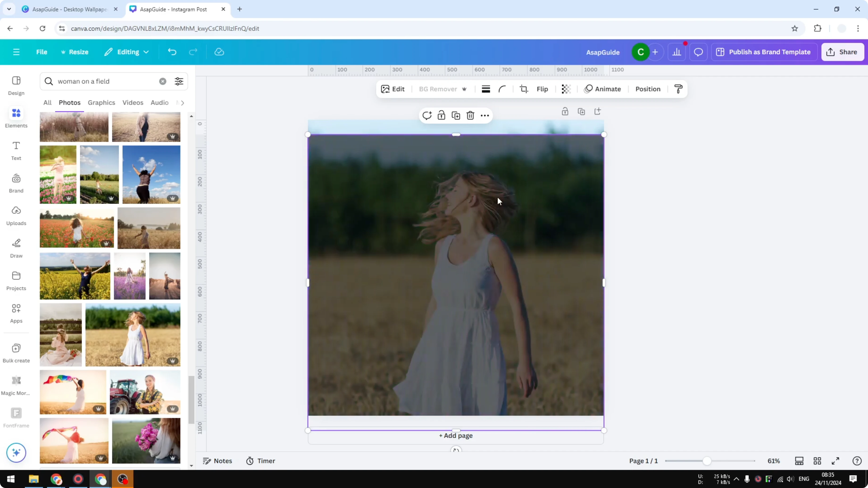
Task: Select the corner rounding tool
Action: (502, 89)
